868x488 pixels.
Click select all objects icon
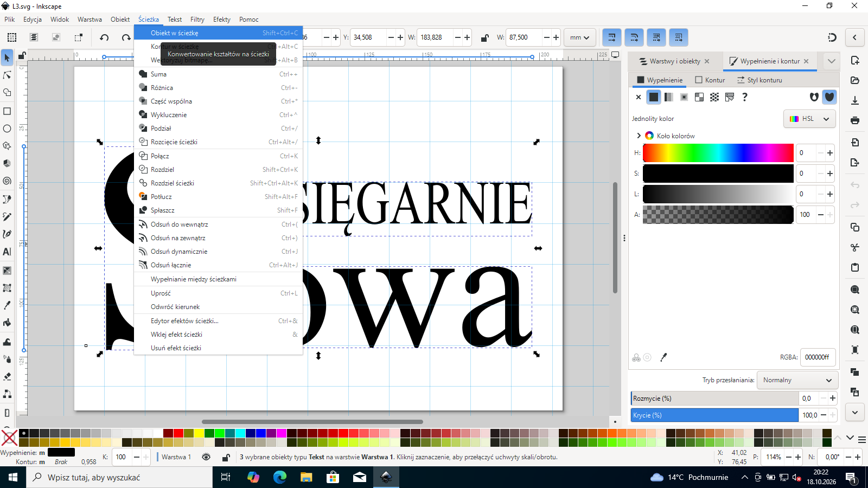coord(11,37)
